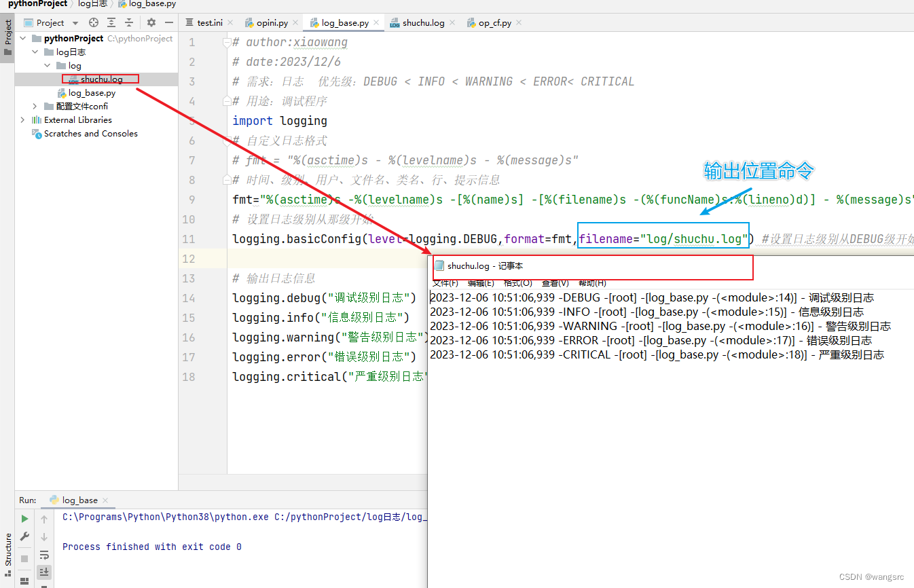Close the test.ini editor tab
This screenshot has height=588, width=914.
coord(230,22)
